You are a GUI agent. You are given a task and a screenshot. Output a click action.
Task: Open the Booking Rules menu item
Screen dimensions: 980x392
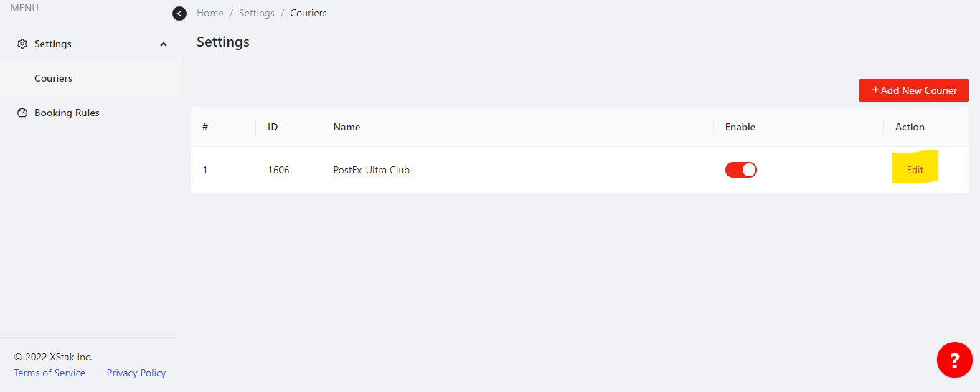tap(67, 113)
